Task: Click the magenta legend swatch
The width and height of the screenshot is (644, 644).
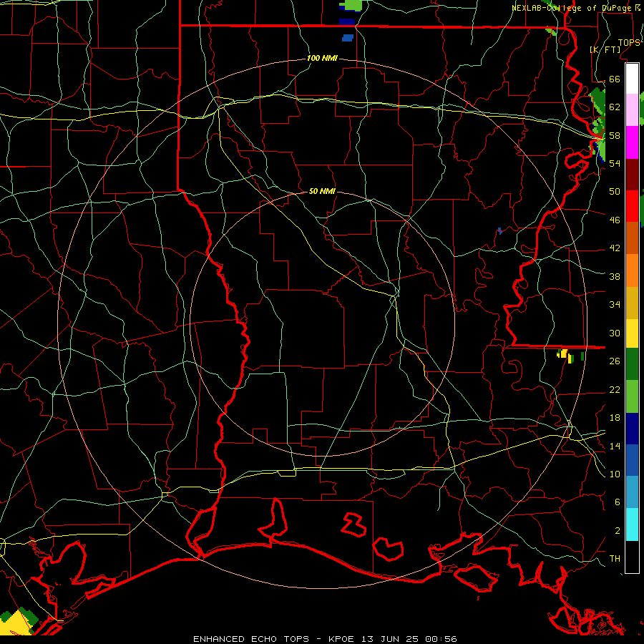Action: click(632, 142)
